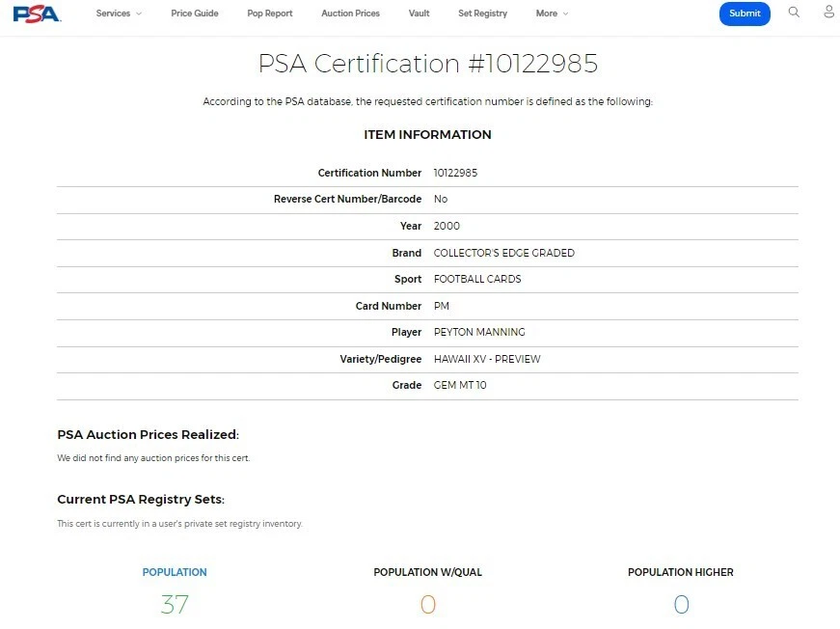Image resolution: width=840 pixels, height=629 pixels.
Task: Click the Population heading link
Action: (175, 572)
